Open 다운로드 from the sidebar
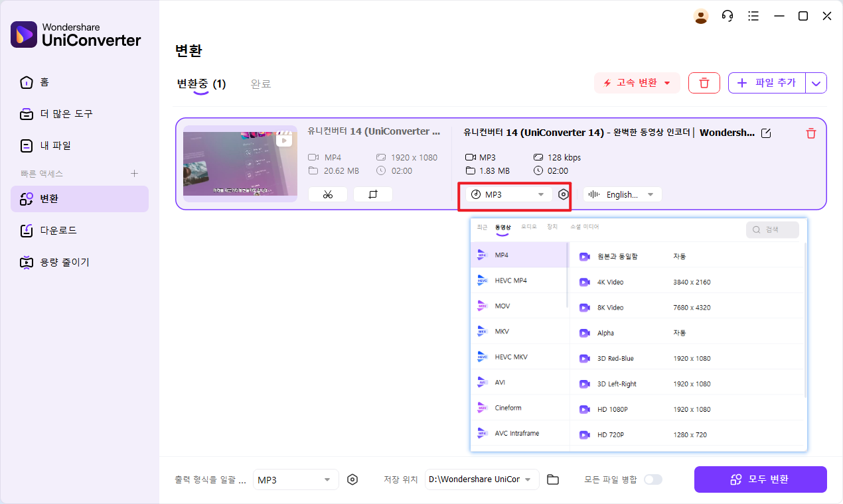 pyautogui.click(x=80, y=230)
